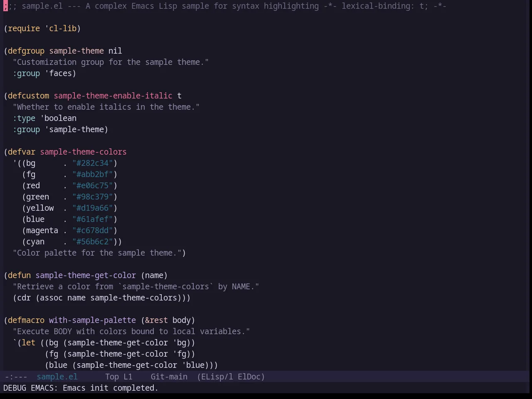Click color string "#56b6c2"
The width and height of the screenshot is (532, 399).
click(x=92, y=241)
